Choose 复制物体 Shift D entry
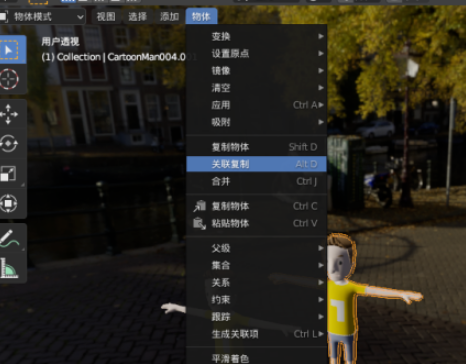The image size is (466, 364). [256, 147]
